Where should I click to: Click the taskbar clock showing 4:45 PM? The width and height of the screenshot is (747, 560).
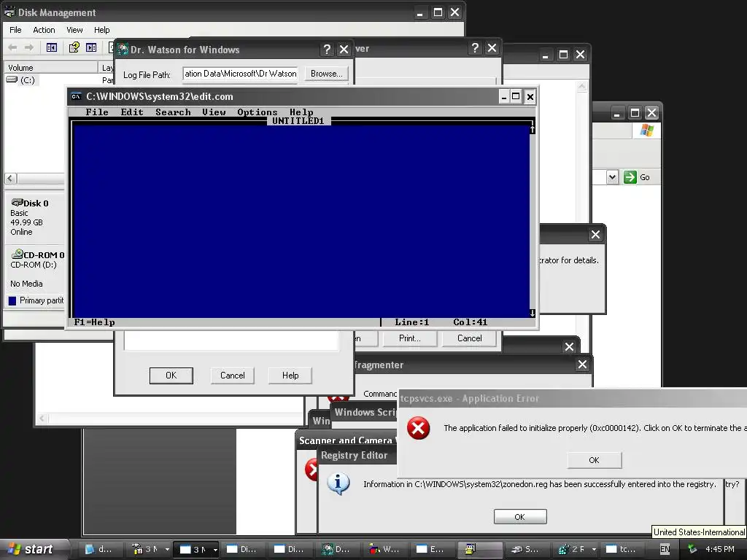pyautogui.click(x=719, y=549)
